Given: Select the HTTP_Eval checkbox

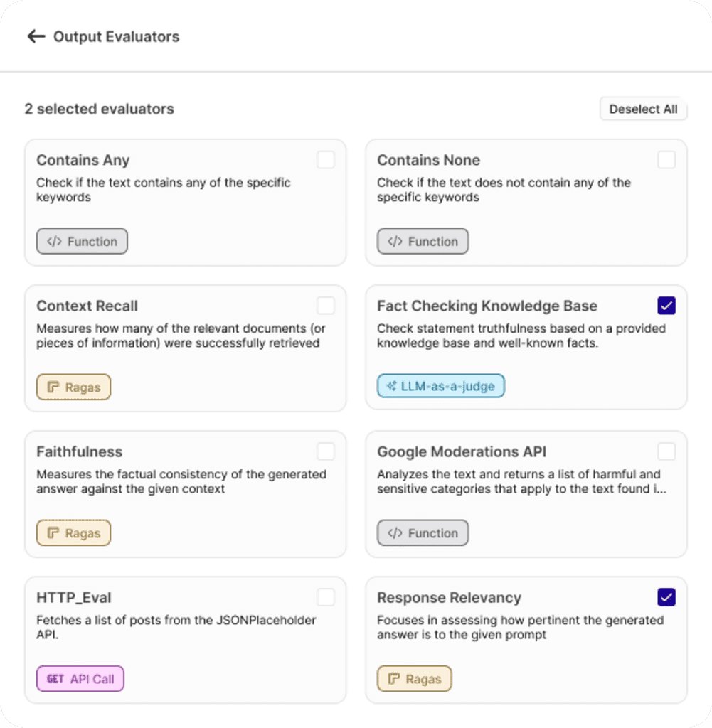Looking at the screenshot, I should click(x=326, y=597).
